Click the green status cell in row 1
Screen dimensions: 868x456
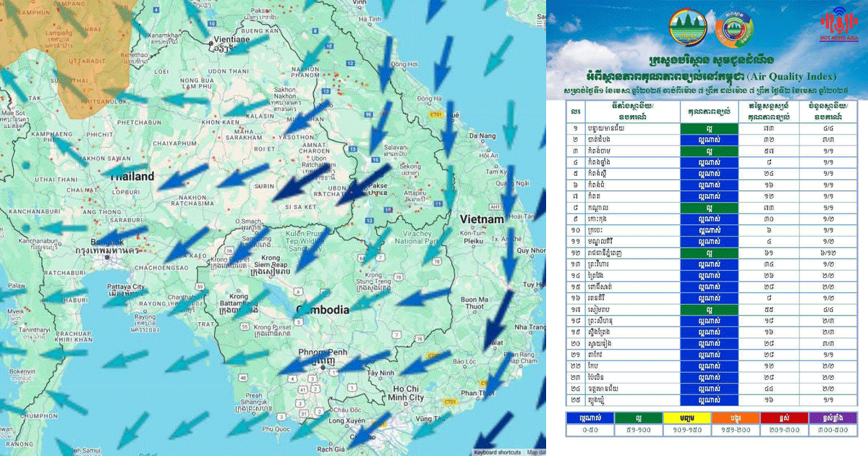pos(709,128)
